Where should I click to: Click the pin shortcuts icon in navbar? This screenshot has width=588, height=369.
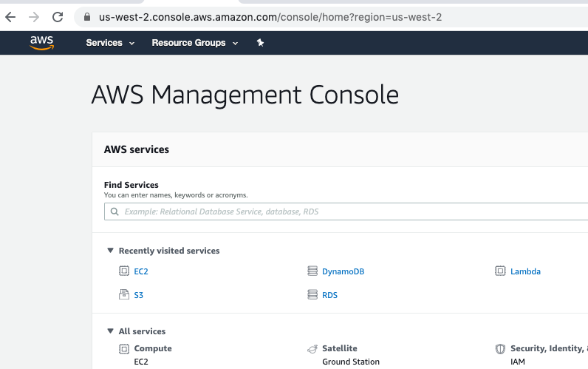[260, 43]
